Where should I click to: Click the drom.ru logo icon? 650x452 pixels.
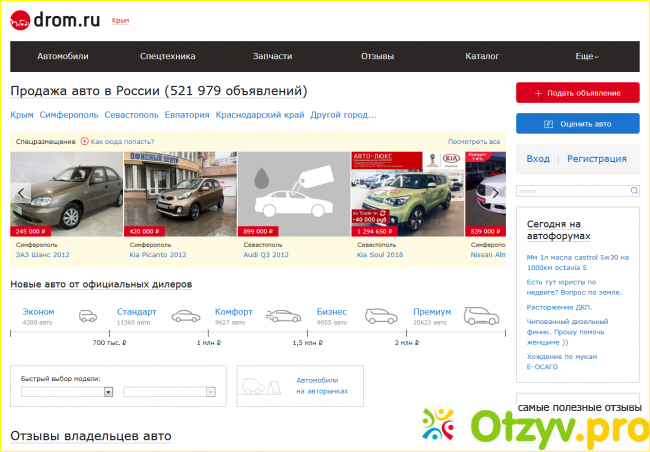click(x=21, y=20)
